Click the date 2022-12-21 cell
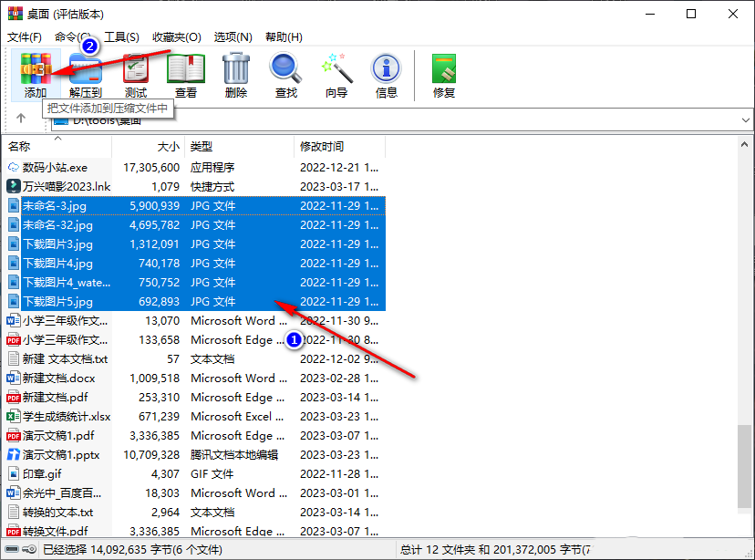This screenshot has height=560, width=755. point(339,168)
